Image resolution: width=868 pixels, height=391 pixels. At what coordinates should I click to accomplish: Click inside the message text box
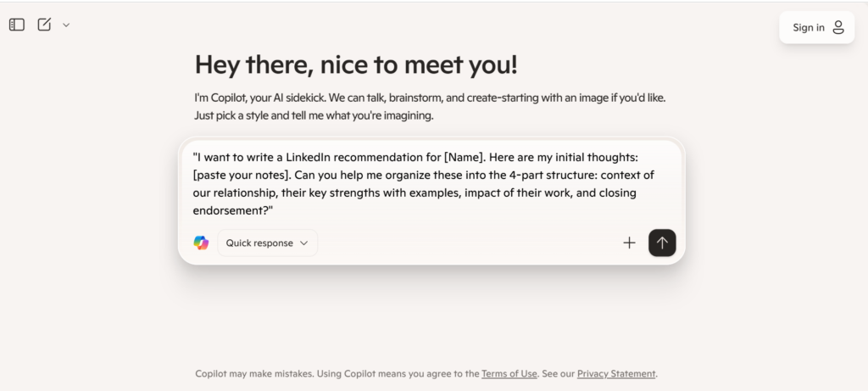coord(424,184)
